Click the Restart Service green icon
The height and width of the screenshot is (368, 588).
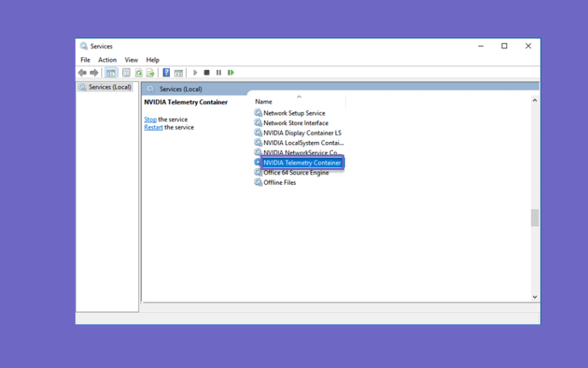[x=231, y=72]
